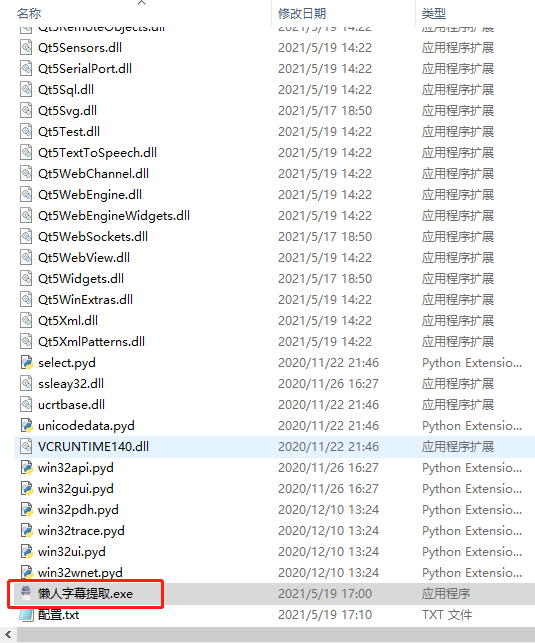Click the ssleay32.dll file icon

pos(26,383)
